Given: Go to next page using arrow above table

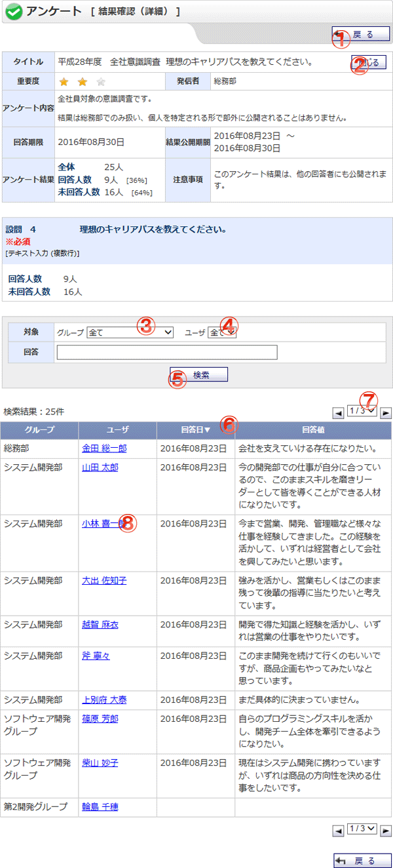Looking at the screenshot, I should [x=386, y=413].
